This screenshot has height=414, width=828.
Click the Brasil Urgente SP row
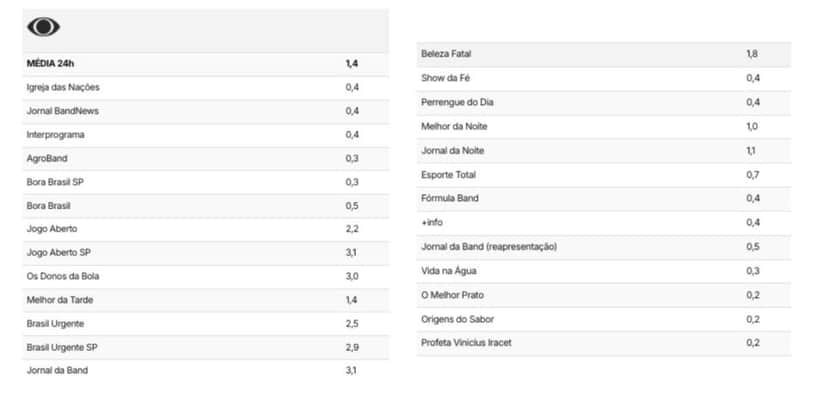[x=205, y=347]
